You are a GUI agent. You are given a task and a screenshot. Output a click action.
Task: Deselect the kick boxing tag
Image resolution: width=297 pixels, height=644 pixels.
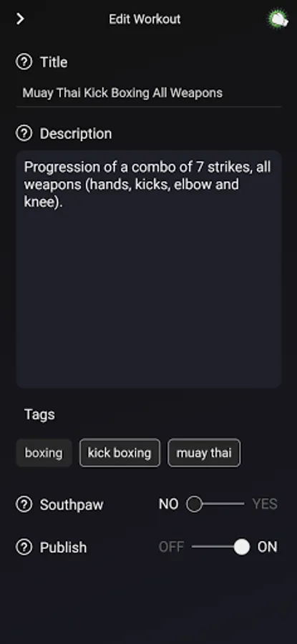(x=120, y=453)
